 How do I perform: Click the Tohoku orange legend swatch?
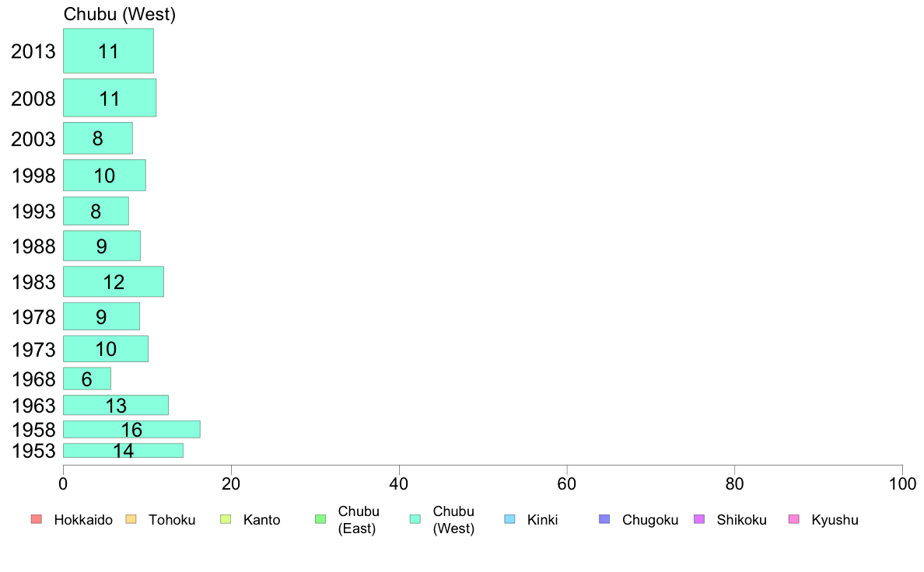pos(131,519)
